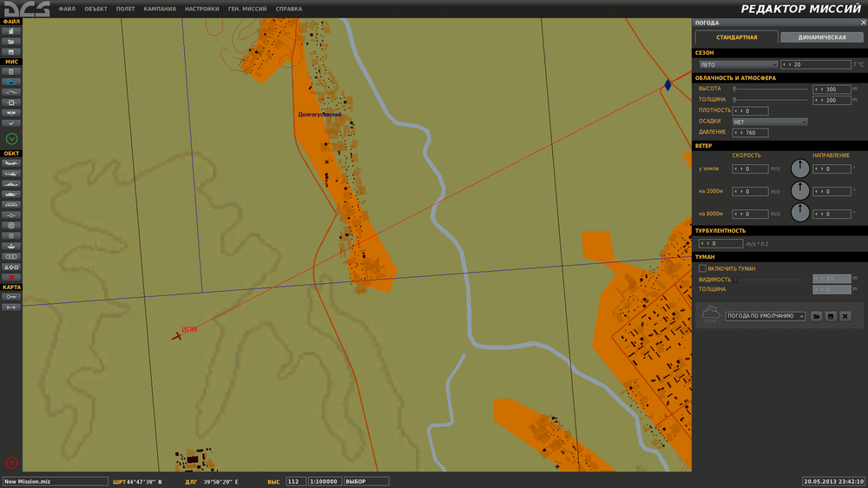Increase cloud thickness 200 stepper
Screen dimensions: 868x488
pos(823,100)
